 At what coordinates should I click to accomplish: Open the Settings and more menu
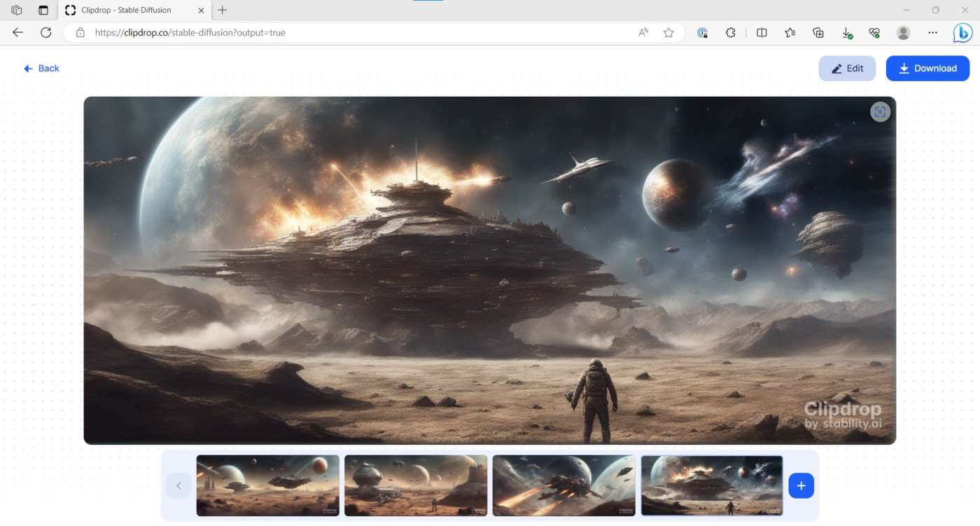pos(932,32)
